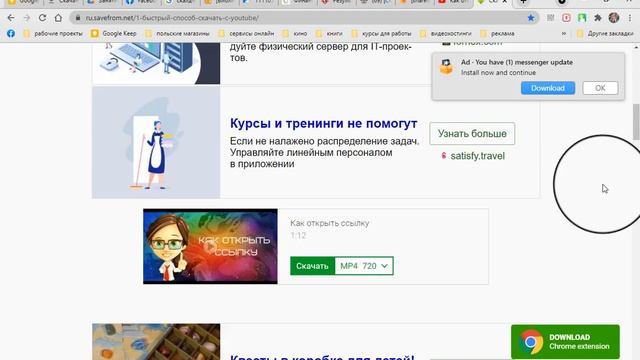Click the page vertical scrollbar thumb
Screen dimensions: 640x360
[636, 122]
